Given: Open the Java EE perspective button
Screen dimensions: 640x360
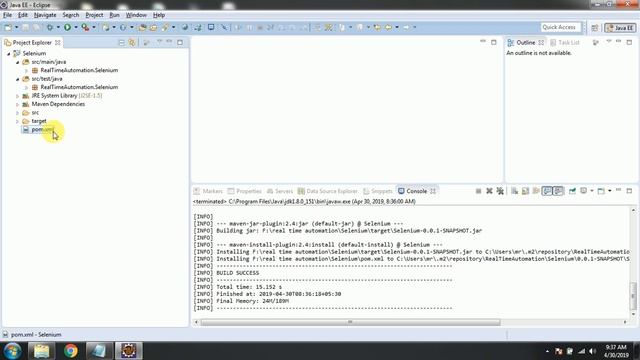Looking at the screenshot, I should [620, 28].
